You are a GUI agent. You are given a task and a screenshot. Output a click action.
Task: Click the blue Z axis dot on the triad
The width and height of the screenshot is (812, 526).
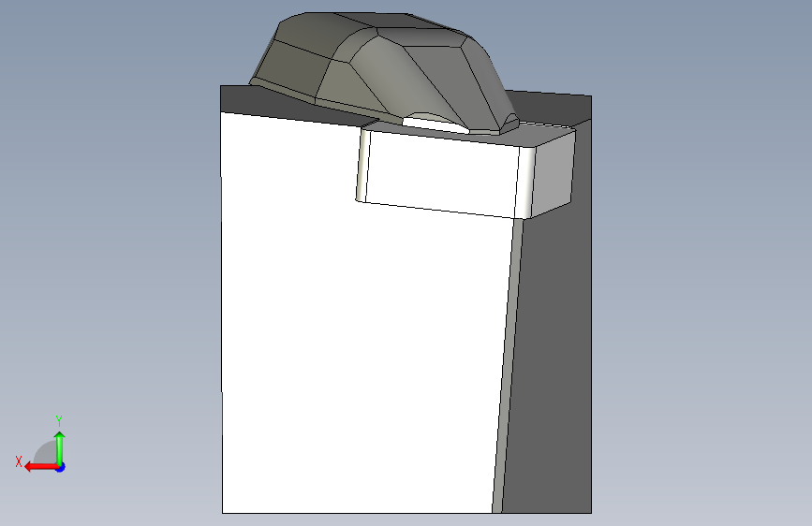point(61,467)
